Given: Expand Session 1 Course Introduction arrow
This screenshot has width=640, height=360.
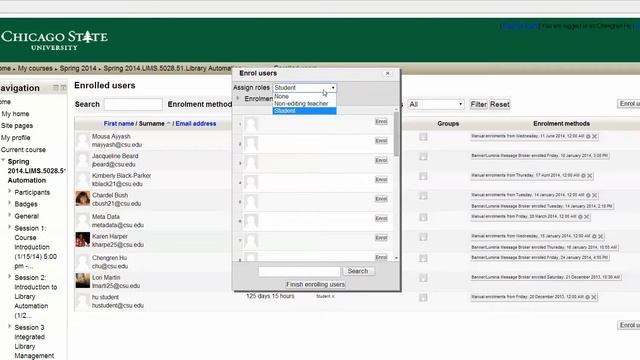Looking at the screenshot, I should [10, 227].
